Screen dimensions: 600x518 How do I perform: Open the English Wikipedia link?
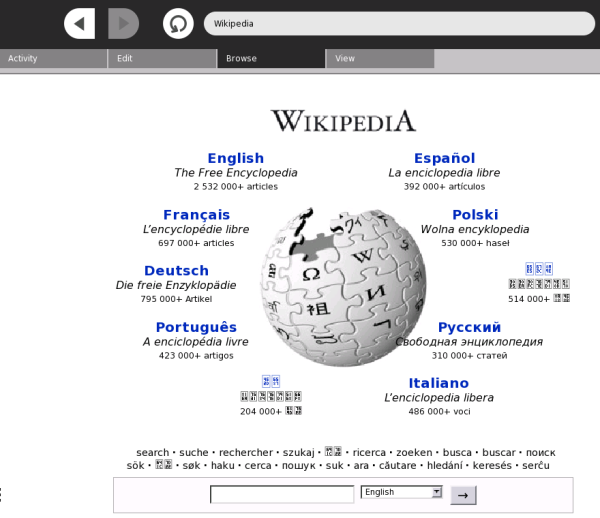[236, 158]
